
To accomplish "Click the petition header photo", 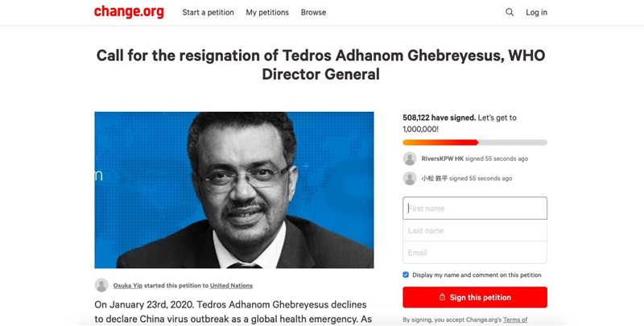I will click(x=234, y=190).
